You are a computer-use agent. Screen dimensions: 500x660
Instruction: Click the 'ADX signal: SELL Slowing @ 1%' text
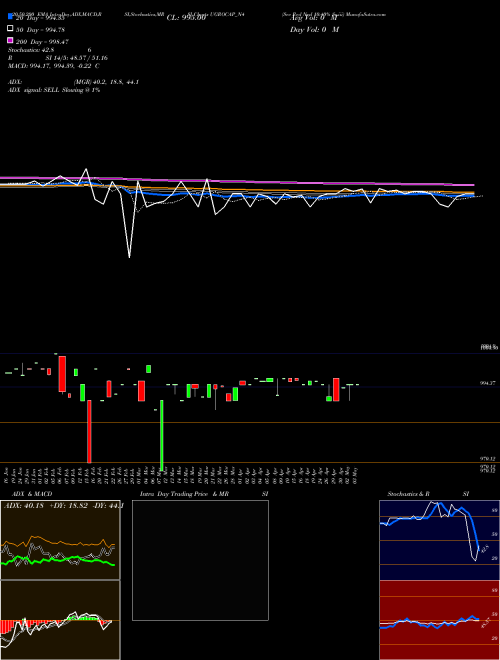coord(54,90)
